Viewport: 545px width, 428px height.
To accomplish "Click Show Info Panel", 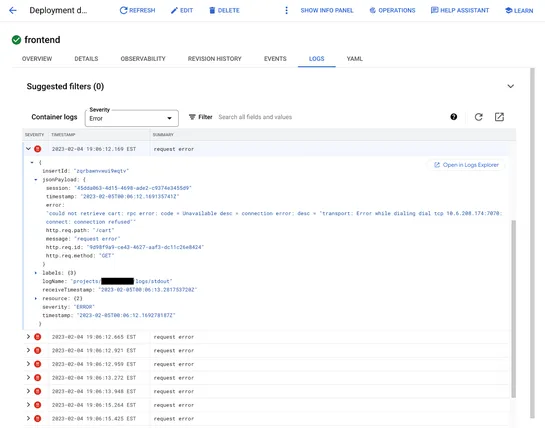I will [327, 10].
